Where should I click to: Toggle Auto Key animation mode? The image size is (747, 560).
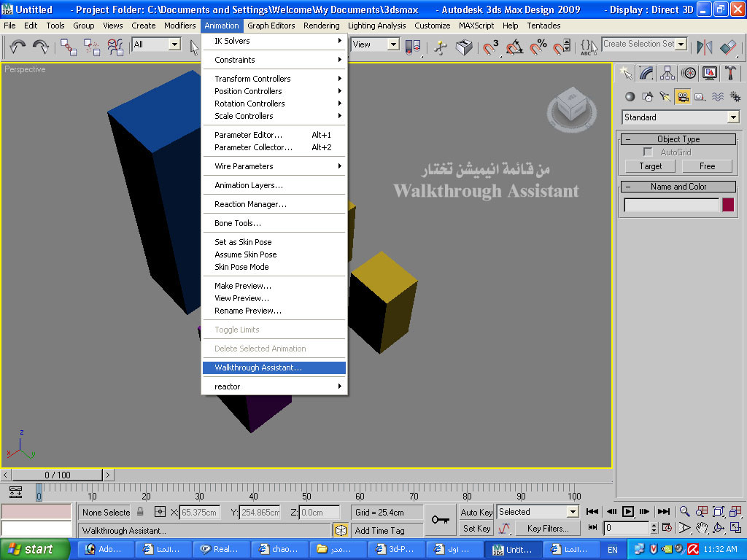point(476,513)
